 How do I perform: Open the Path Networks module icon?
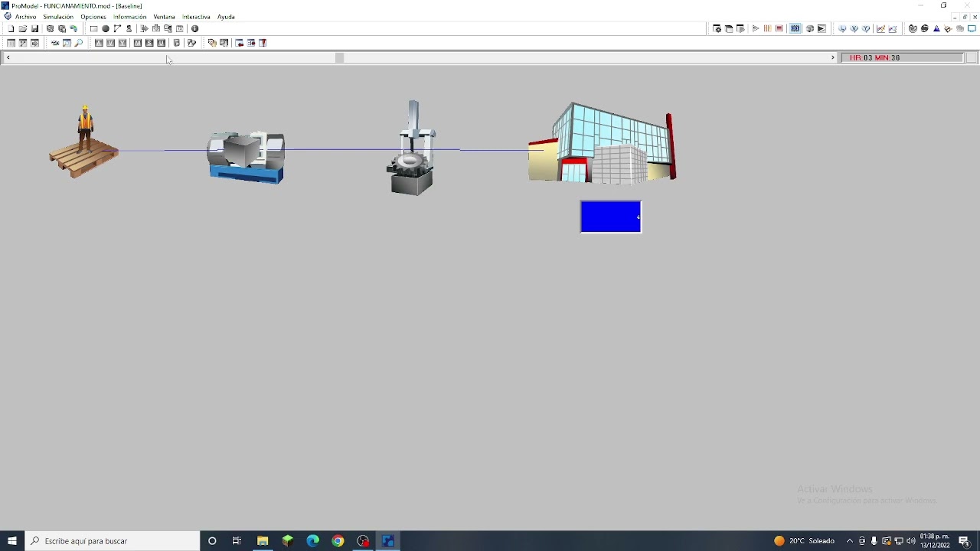(118, 29)
